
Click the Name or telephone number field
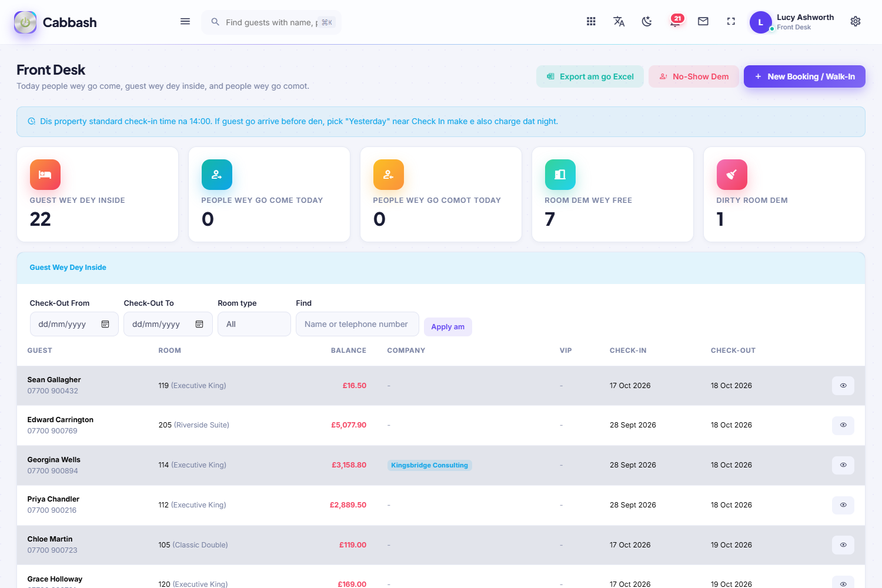tap(358, 324)
